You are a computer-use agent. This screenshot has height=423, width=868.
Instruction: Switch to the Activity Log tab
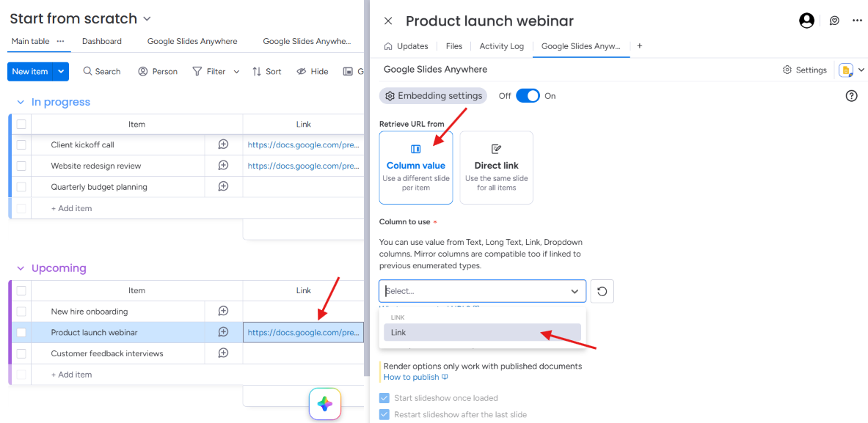502,46
